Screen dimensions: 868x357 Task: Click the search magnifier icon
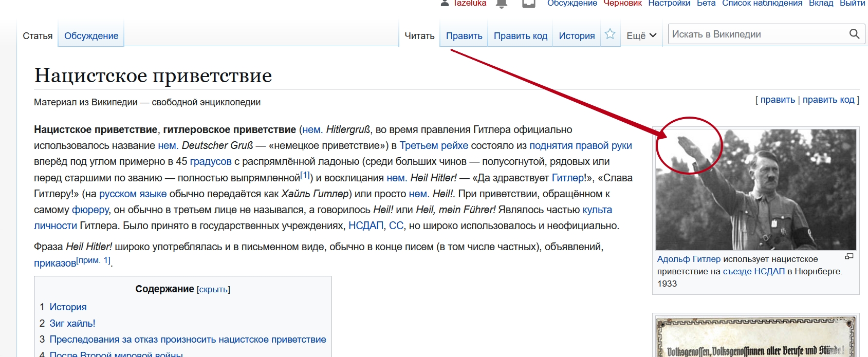coord(854,34)
